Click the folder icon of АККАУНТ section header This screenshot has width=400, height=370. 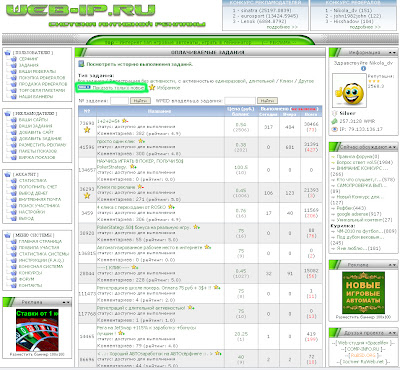tap(8, 174)
